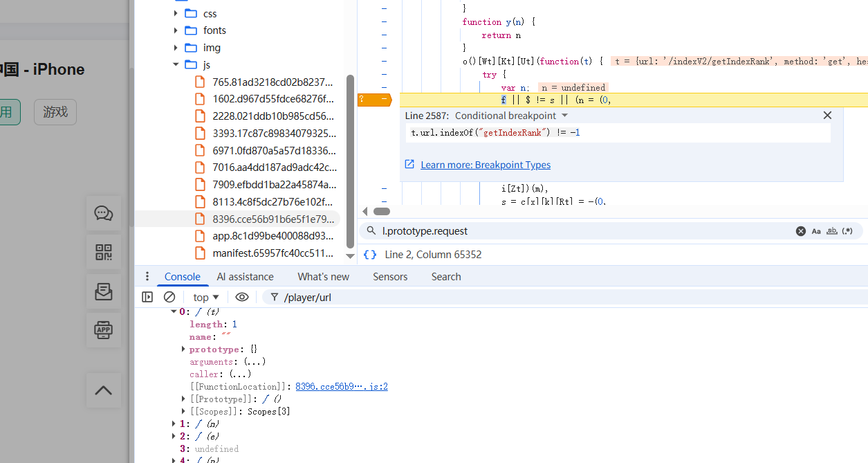Screen dimensions: 868x463
Task: Expand the [[Scopes]] entry
Action: [183, 412]
